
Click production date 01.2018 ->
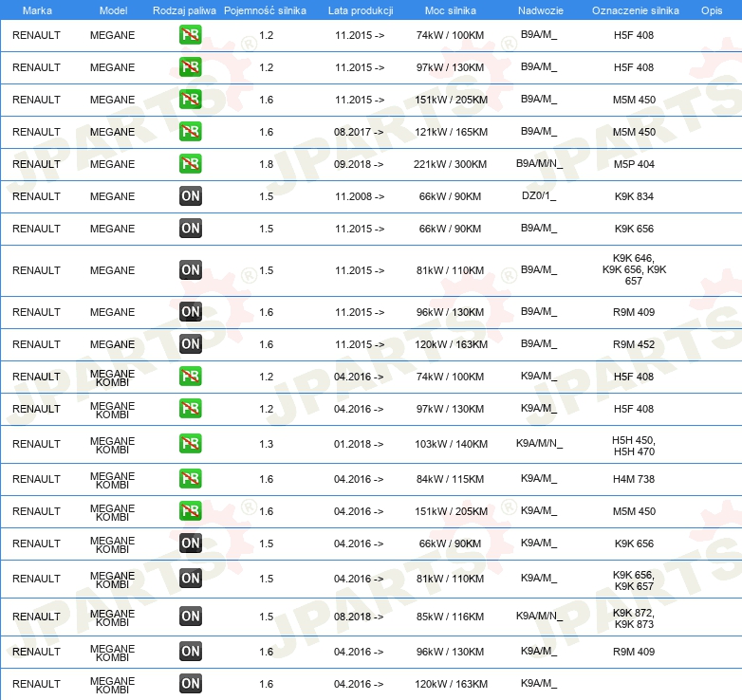359,444
